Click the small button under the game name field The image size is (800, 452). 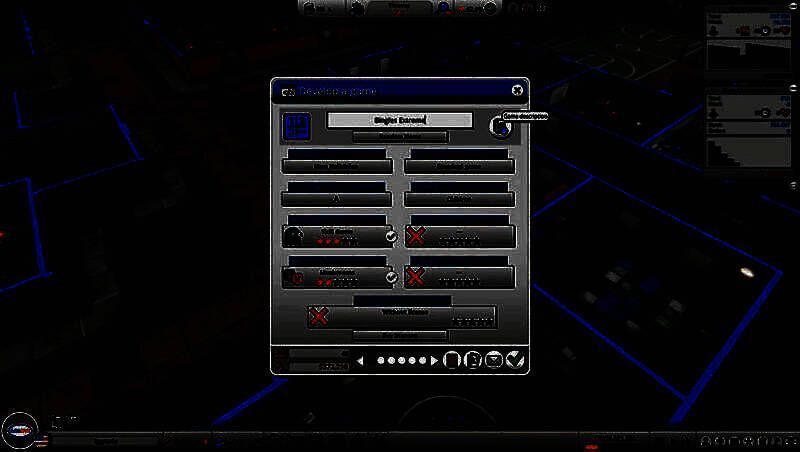pyautogui.click(x=400, y=137)
